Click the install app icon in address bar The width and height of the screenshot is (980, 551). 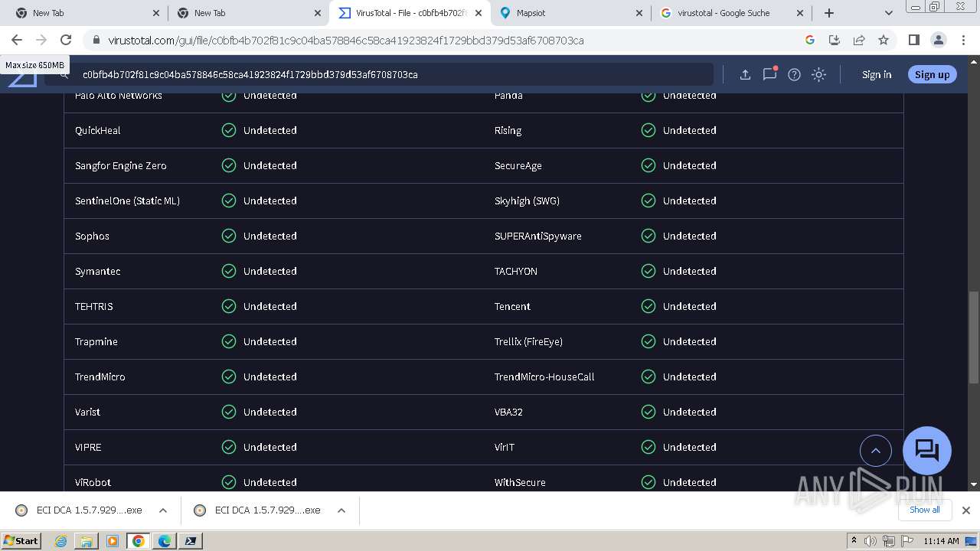835,40
